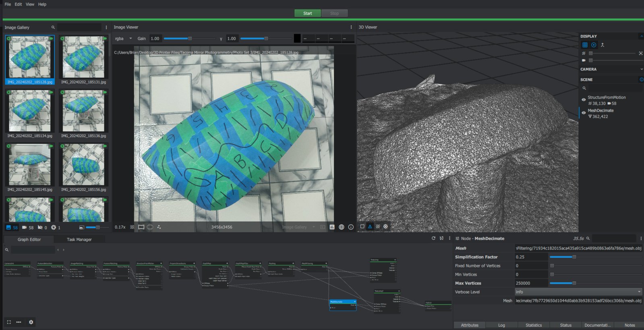Select solid render mode in 3D Viewer
This screenshot has width=644, height=330.
point(362,226)
